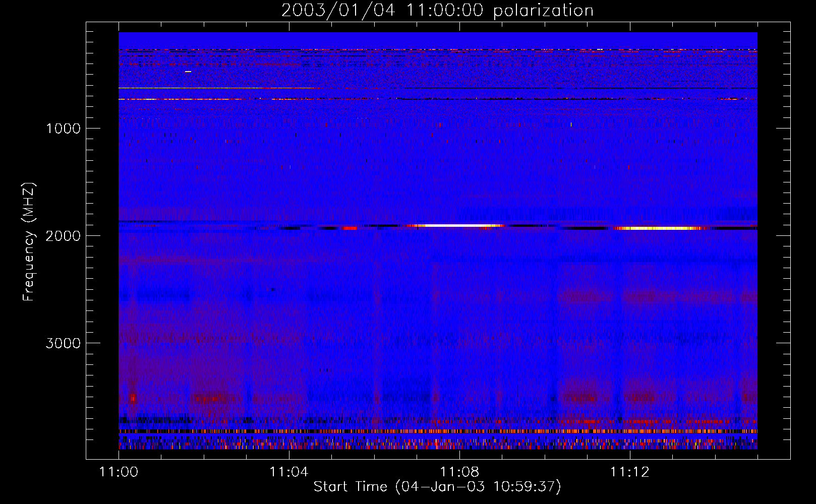
Task: Click the 2000 frequency tick label
Action: coord(64,236)
